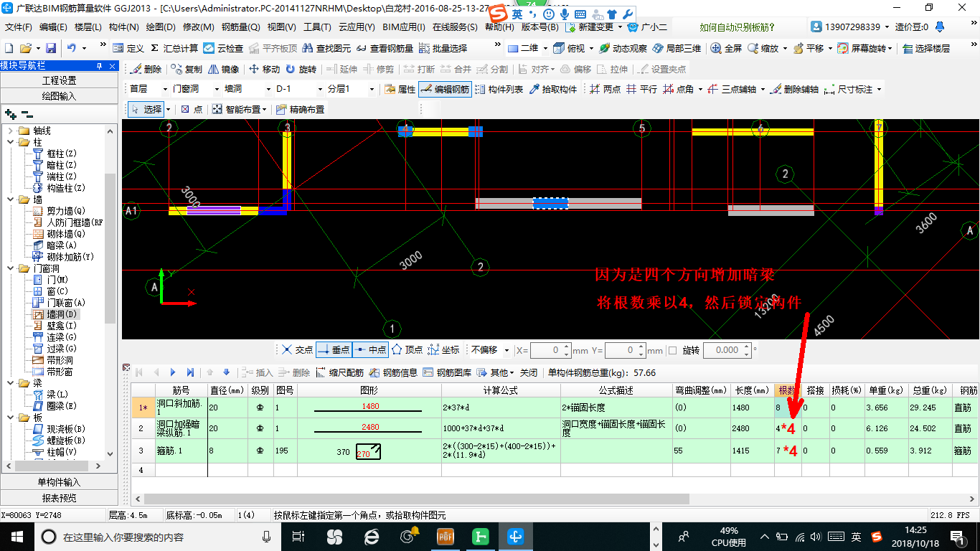Viewport: 980px width, 551px height.
Task: Run 汇总计算 summary calculation
Action: click(174, 48)
